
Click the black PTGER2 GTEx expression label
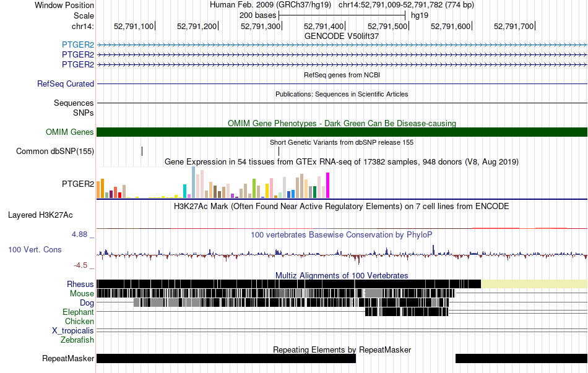(x=78, y=184)
